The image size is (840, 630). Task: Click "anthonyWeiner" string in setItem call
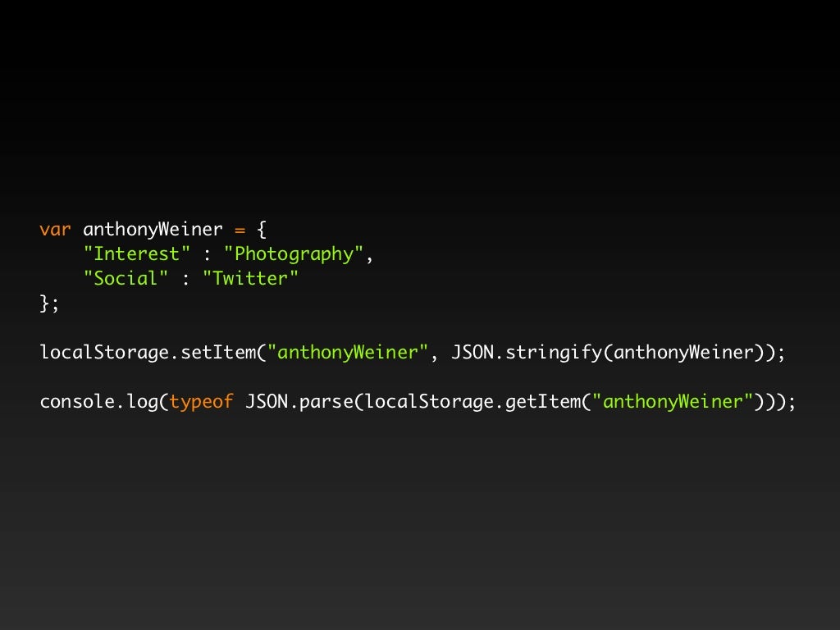(x=348, y=353)
